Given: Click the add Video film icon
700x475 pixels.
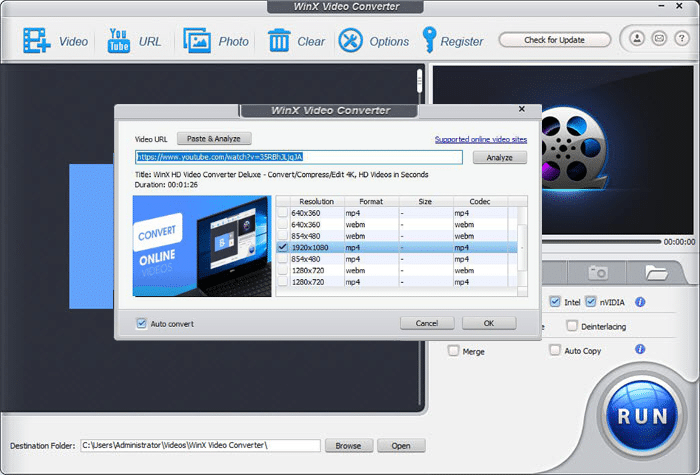Looking at the screenshot, I should coord(37,41).
